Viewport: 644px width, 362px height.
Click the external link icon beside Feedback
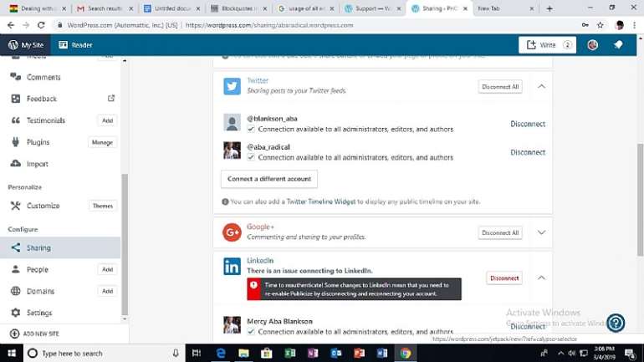coord(111,98)
